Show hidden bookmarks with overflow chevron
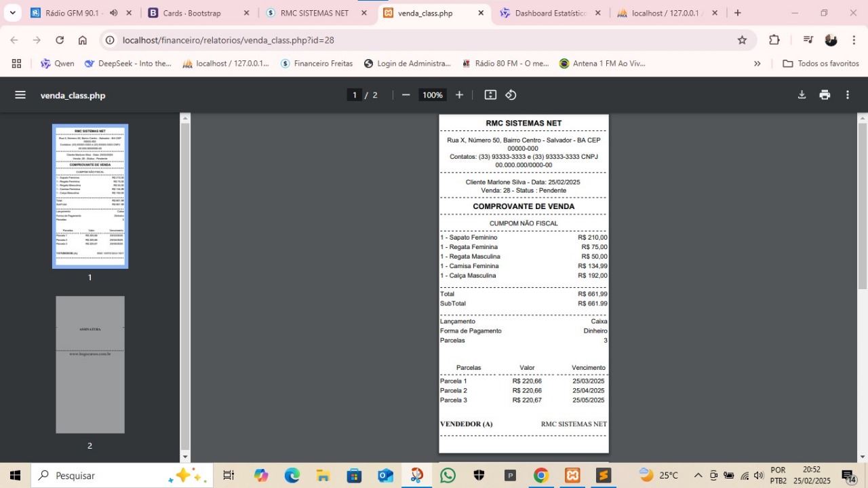Screen dimensions: 868x488 point(757,64)
